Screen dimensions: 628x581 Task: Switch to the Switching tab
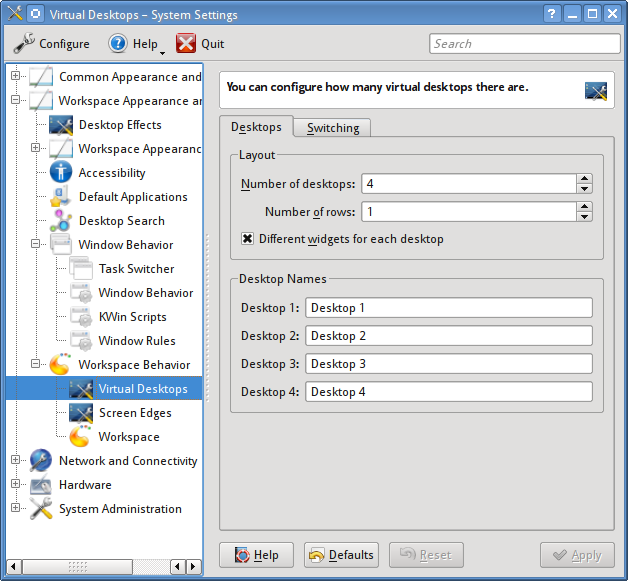click(x=332, y=128)
